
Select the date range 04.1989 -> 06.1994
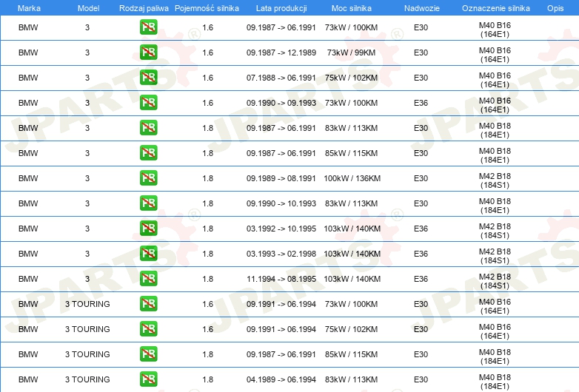[x=281, y=379]
